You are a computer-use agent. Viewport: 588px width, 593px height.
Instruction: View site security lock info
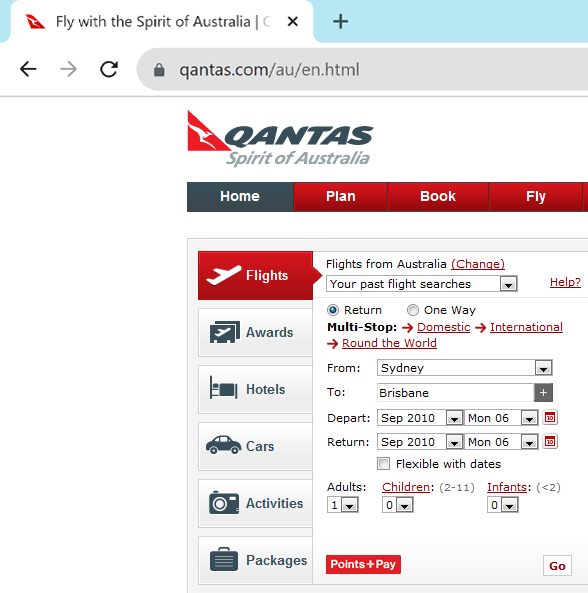(x=159, y=70)
